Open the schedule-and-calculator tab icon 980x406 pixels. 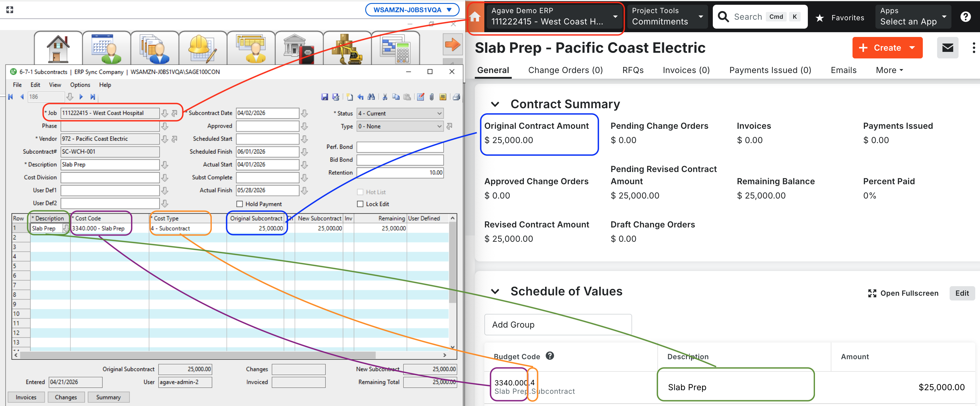[x=396, y=48]
